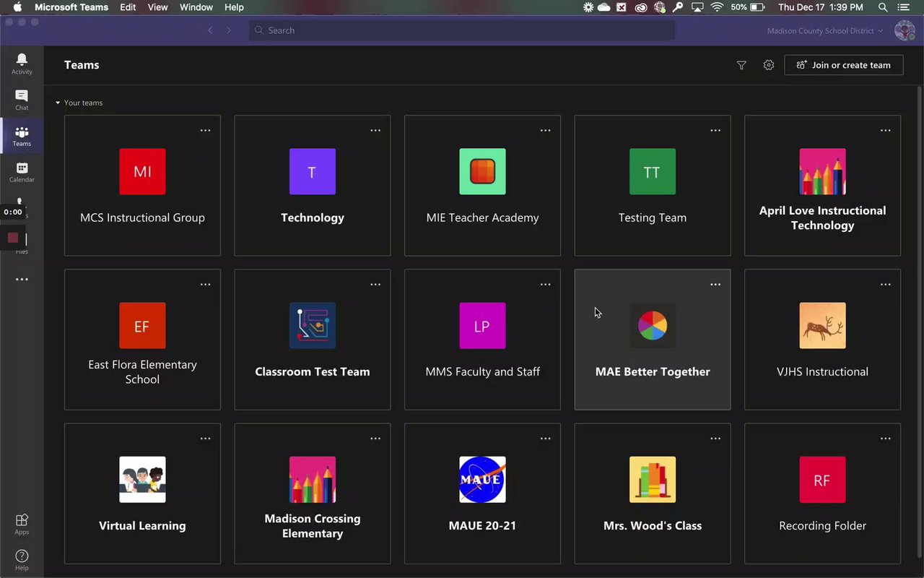Open more options for East Flora Elementary School
This screenshot has height=578, width=924.
pyautogui.click(x=206, y=285)
